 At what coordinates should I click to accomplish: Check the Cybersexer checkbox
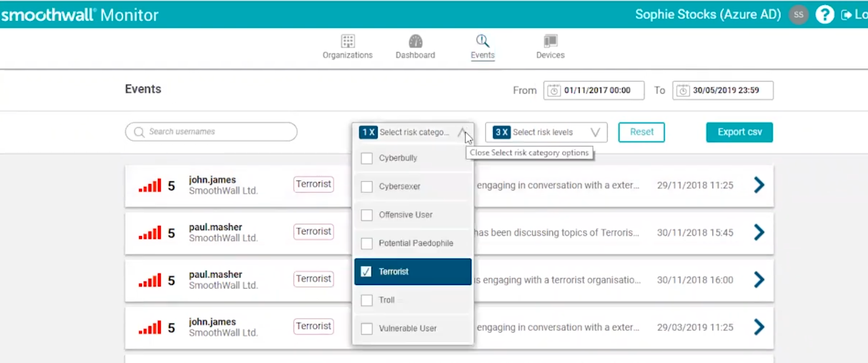[367, 187]
